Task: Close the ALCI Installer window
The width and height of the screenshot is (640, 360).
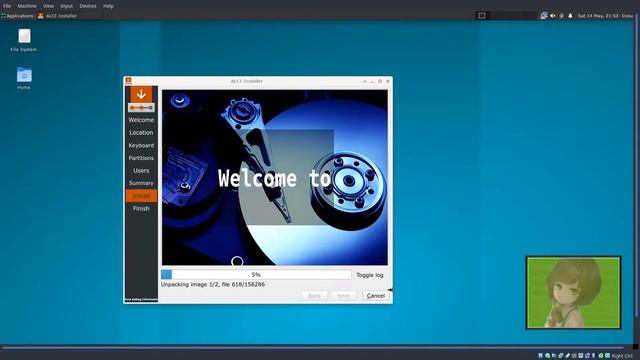Action: point(388,81)
